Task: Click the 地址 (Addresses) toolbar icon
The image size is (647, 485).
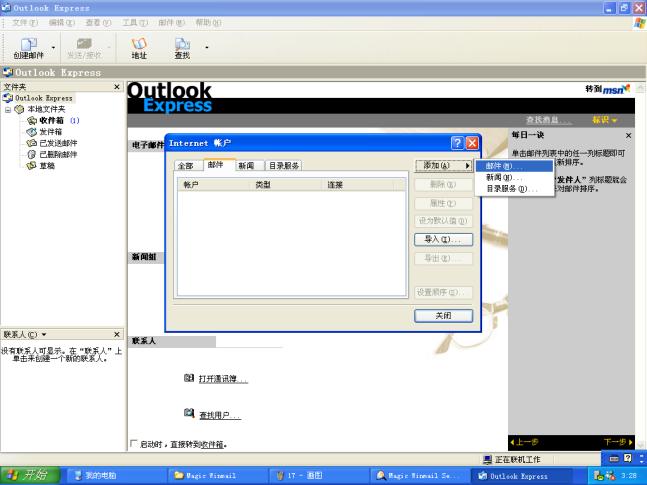Action: 139,46
